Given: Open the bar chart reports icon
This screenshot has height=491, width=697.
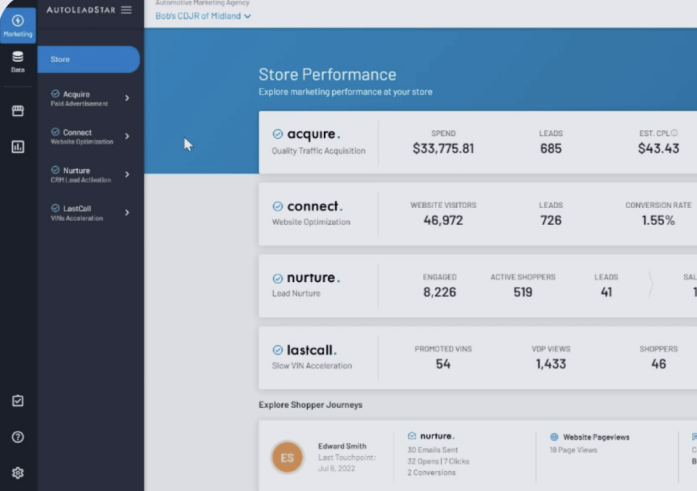Looking at the screenshot, I should (18, 147).
